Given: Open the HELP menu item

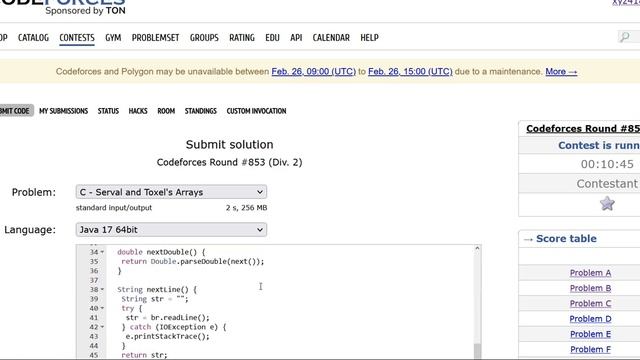Looking at the screenshot, I should (369, 38).
